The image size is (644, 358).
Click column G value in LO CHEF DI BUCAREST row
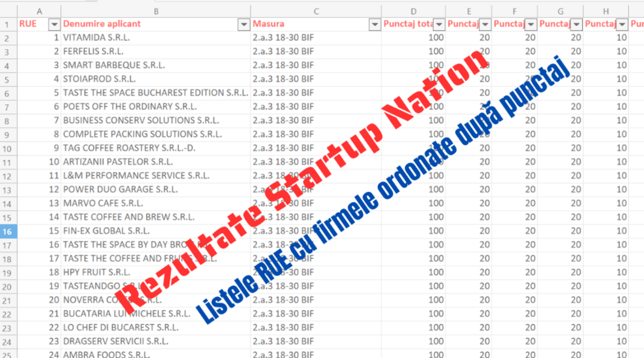click(560, 327)
